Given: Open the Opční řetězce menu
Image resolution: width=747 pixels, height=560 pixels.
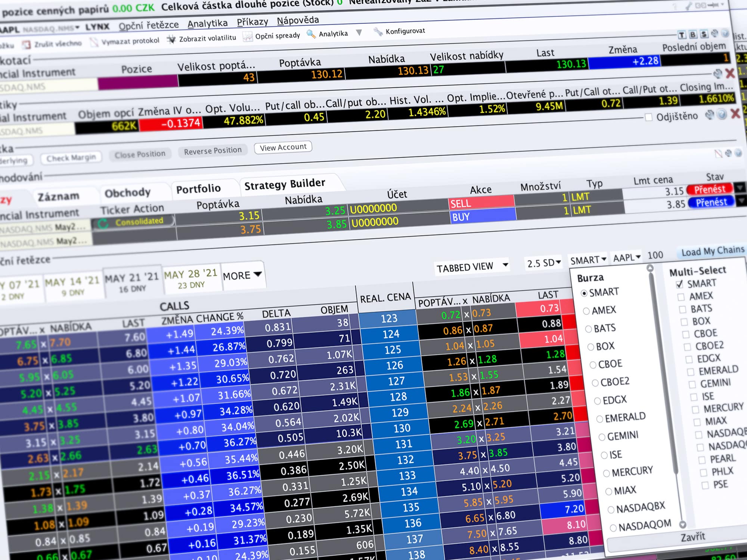Looking at the screenshot, I should pyautogui.click(x=149, y=25).
